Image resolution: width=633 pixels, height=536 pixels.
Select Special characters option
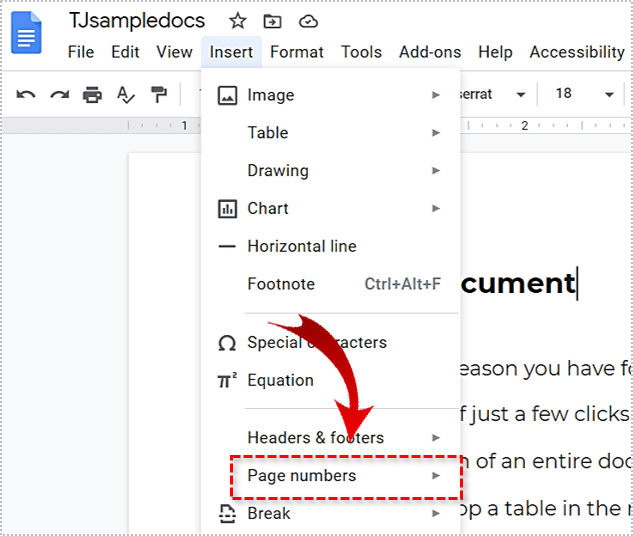point(316,342)
